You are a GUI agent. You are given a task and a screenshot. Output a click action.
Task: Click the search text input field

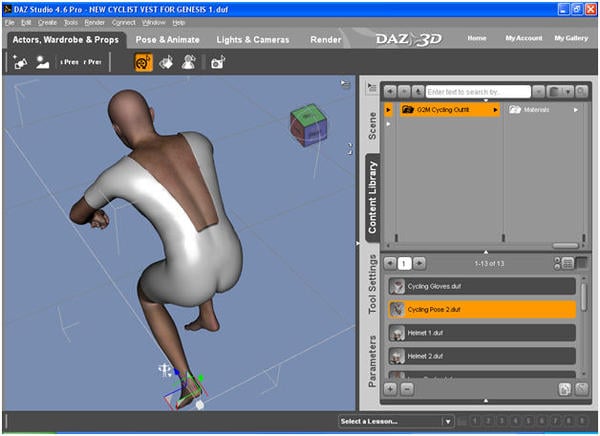point(478,92)
